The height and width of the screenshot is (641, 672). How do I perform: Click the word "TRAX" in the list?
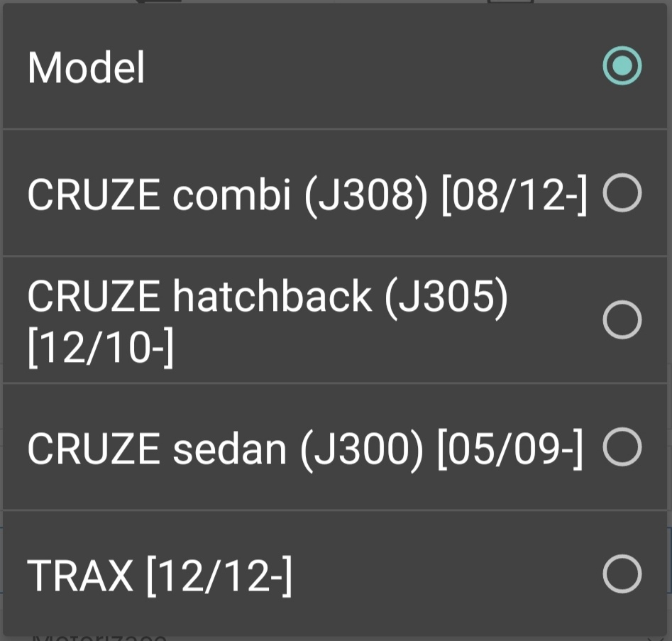(80, 575)
